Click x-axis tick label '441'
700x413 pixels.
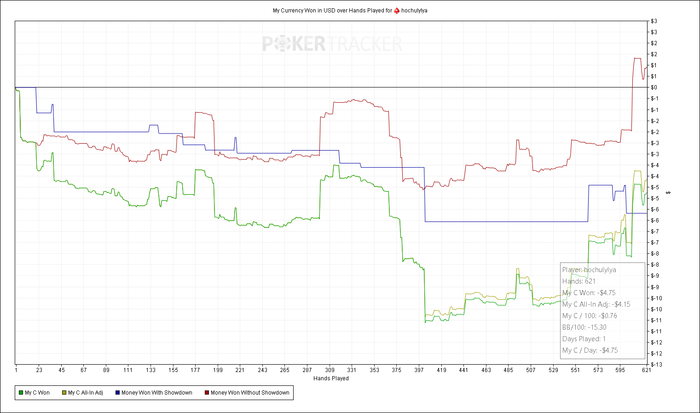pyautogui.click(x=464, y=370)
